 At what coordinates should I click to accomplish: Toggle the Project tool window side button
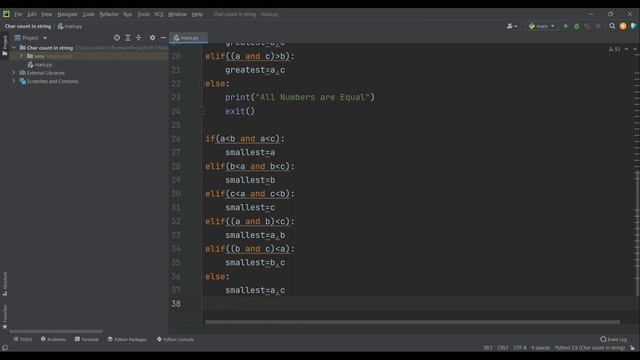4,46
